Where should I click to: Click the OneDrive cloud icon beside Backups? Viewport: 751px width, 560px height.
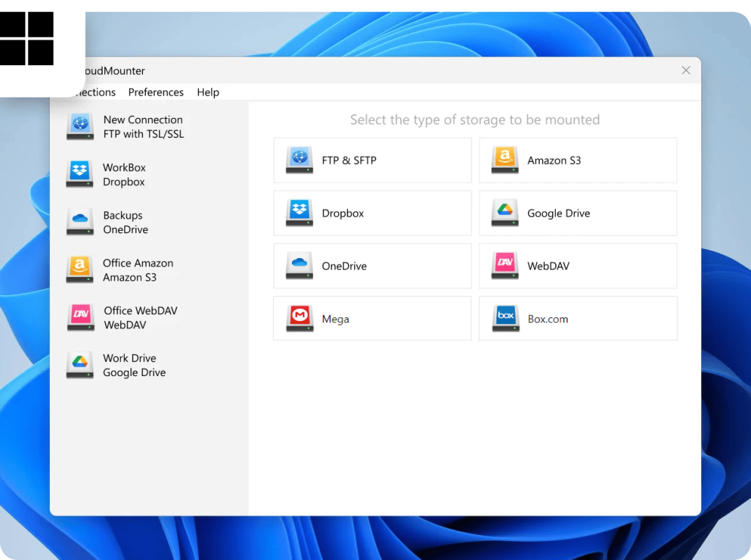click(80, 222)
